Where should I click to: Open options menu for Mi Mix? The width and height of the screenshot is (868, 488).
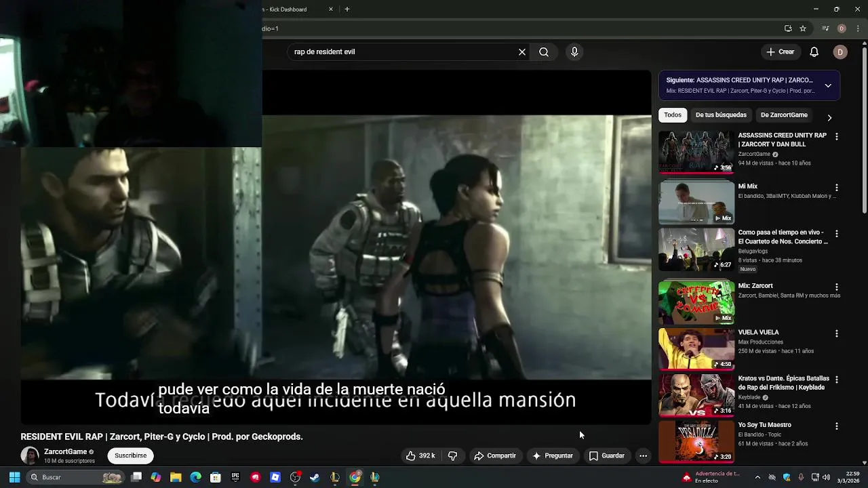pos(837,188)
